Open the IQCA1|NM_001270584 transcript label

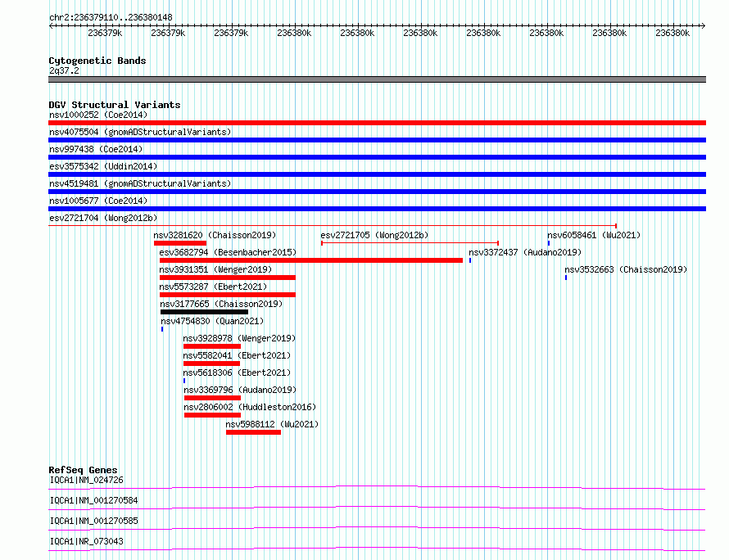94,500
